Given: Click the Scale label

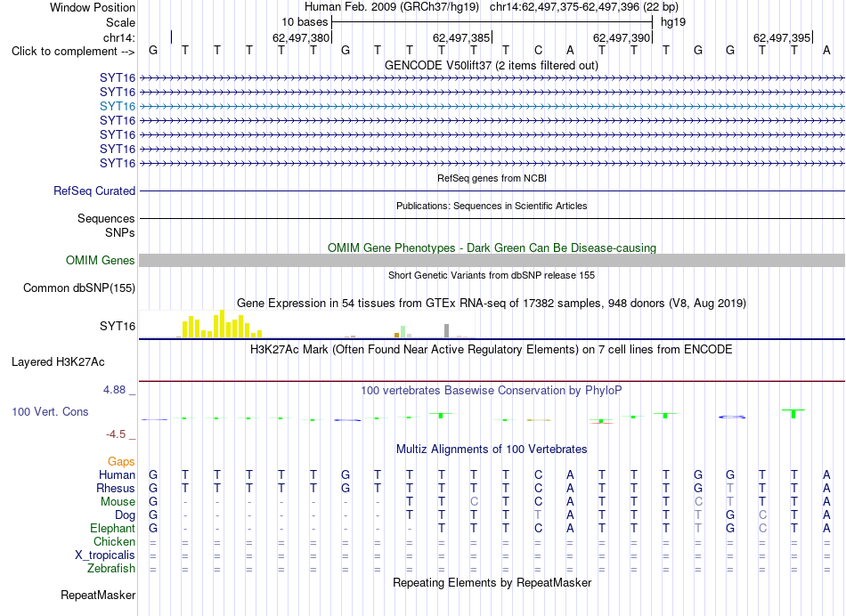Looking at the screenshot, I should point(120,22).
